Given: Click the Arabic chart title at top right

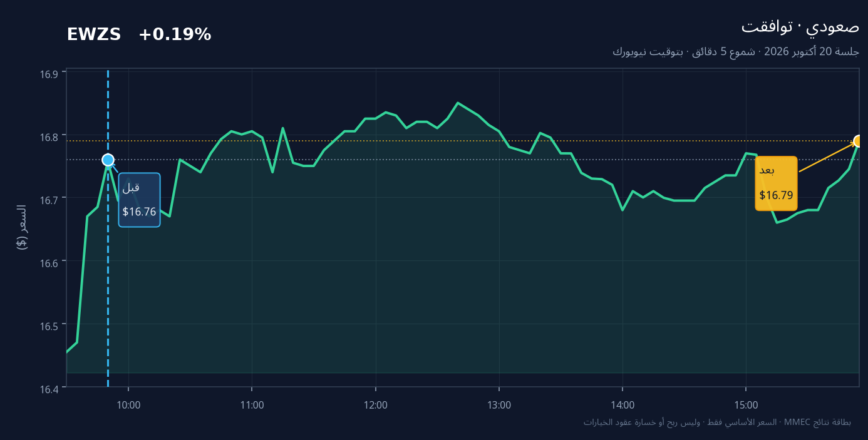Looking at the screenshot, I should pyautogui.click(x=800, y=26).
